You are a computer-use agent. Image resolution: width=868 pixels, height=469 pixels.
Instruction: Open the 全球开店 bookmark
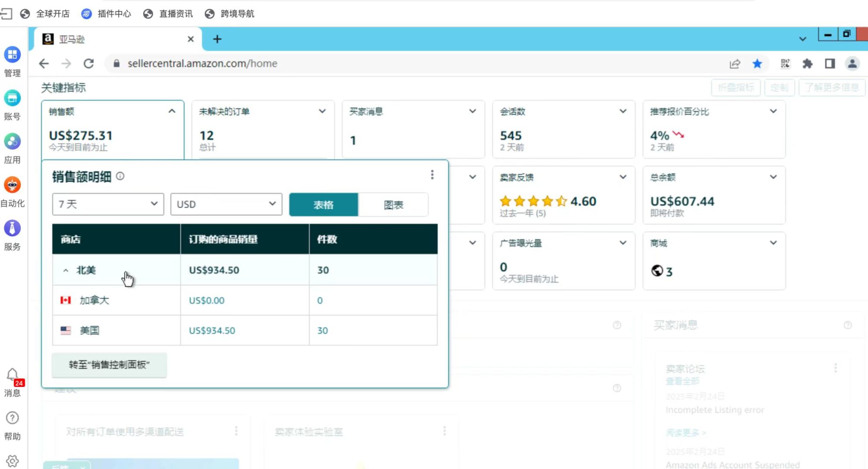point(45,14)
